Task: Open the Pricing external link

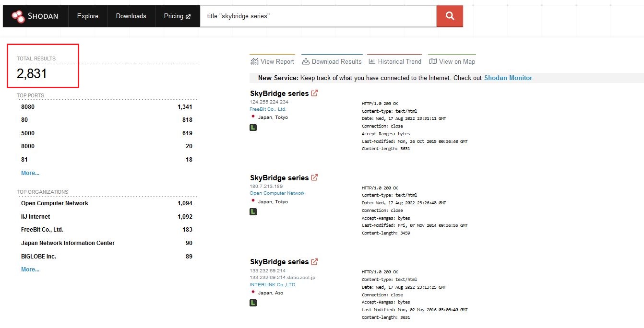Action: (x=177, y=16)
